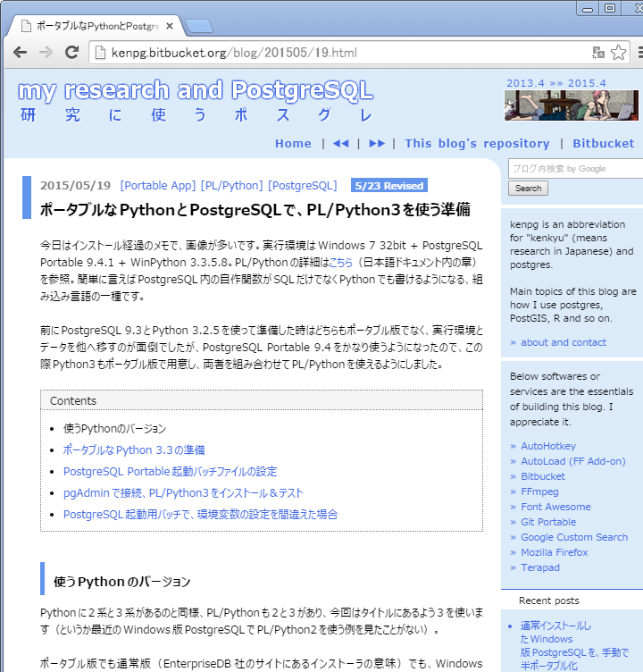Reload the page with the refresh icon
The height and width of the screenshot is (672, 643).
coord(71,53)
